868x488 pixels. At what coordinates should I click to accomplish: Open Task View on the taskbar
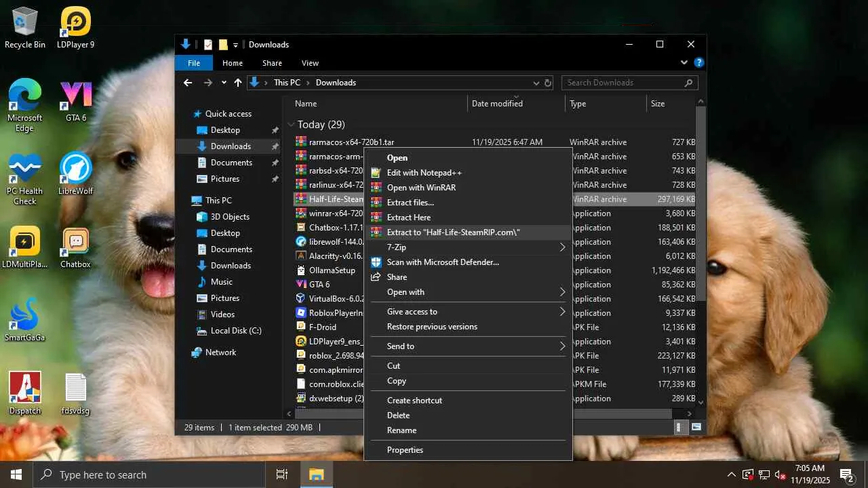tap(282, 474)
